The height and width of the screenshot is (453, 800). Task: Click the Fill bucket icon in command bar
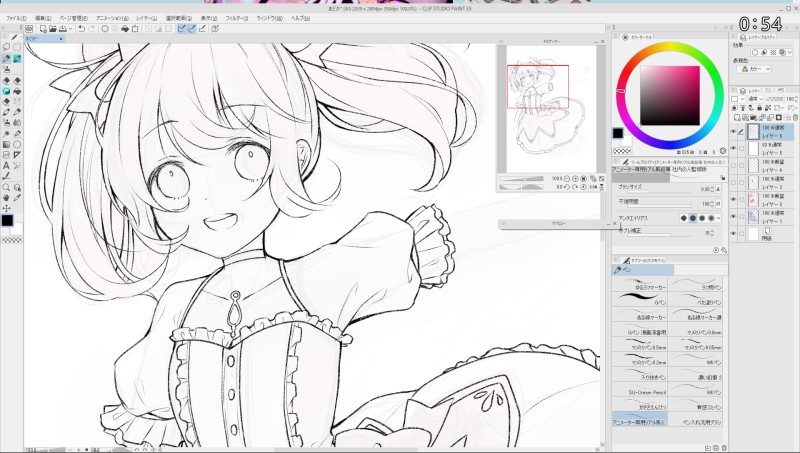tap(125, 29)
